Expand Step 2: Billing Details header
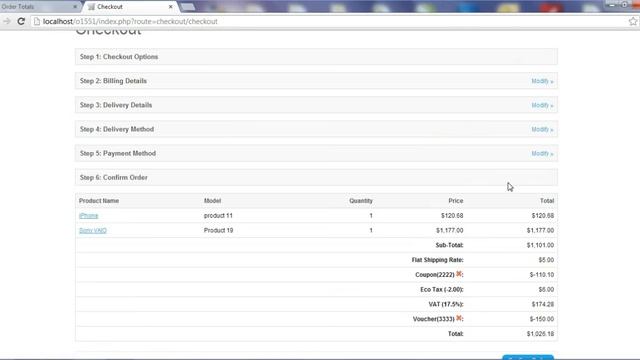 (x=316, y=81)
